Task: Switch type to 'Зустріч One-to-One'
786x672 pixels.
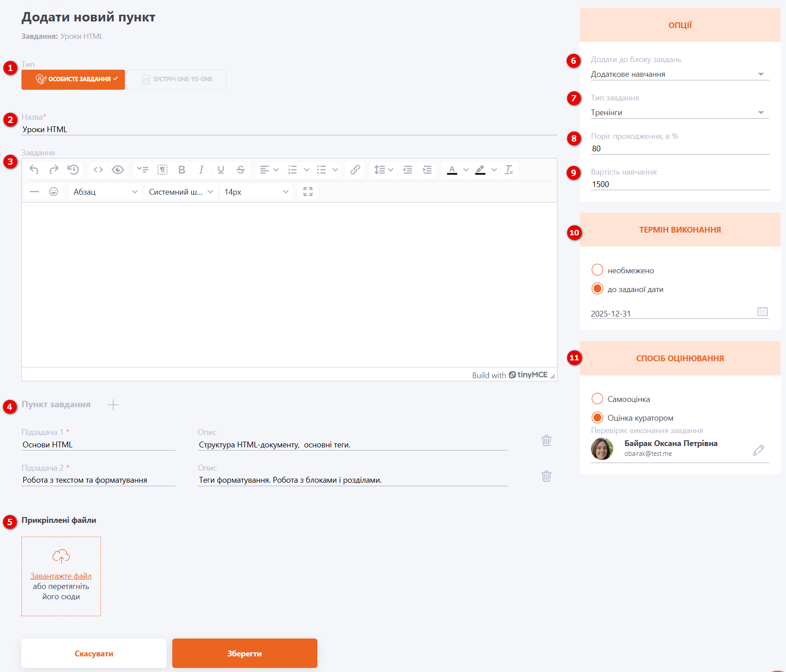Action: click(177, 79)
